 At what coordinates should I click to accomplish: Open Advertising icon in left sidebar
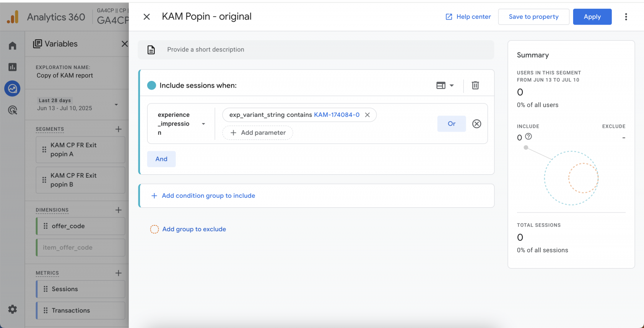click(x=13, y=110)
